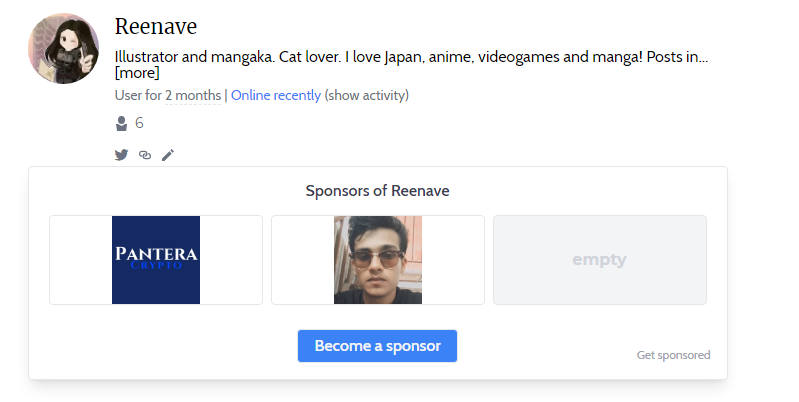Open the Pantera Crypto sponsor logo
This screenshot has height=402, width=799.
click(156, 260)
